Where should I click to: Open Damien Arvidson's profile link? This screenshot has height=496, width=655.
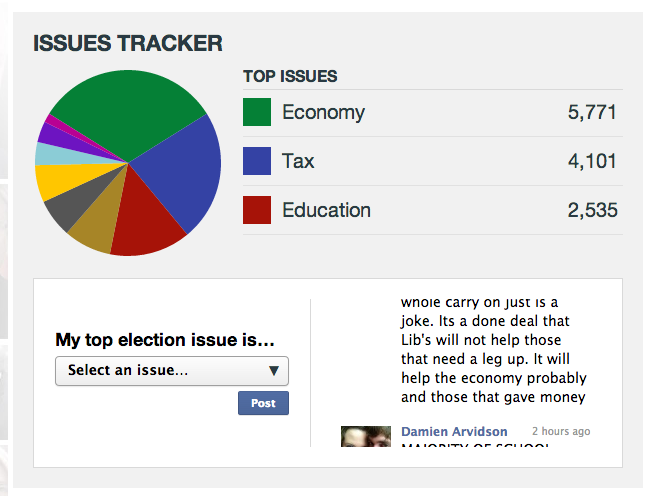click(454, 431)
